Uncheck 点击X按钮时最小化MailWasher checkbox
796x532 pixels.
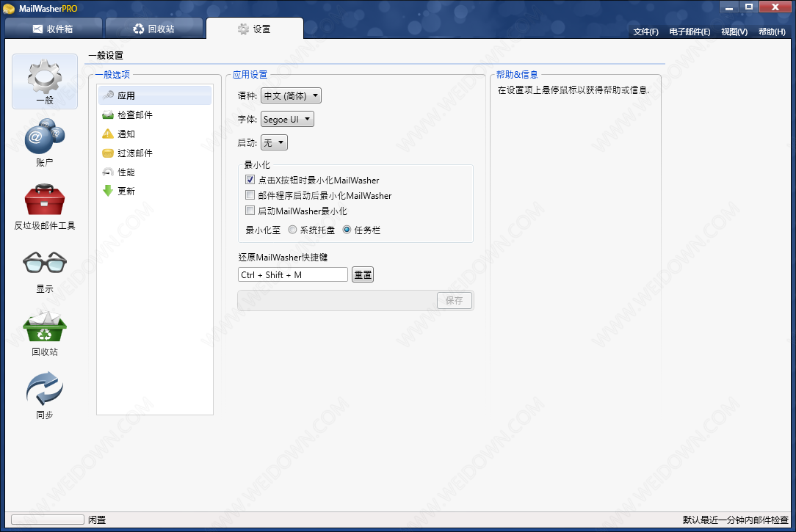[250, 180]
